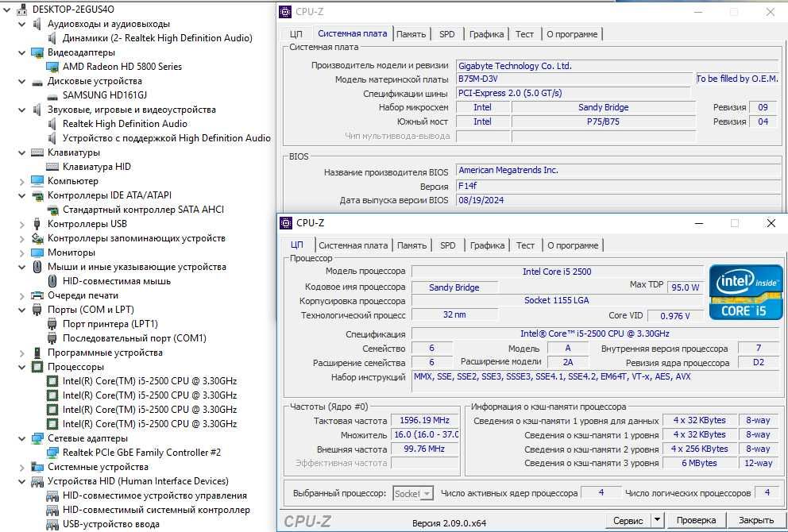Screen dimensions: 788x532
Task: Click the Intel Core i5 2500 processor model value
Action: (x=557, y=272)
